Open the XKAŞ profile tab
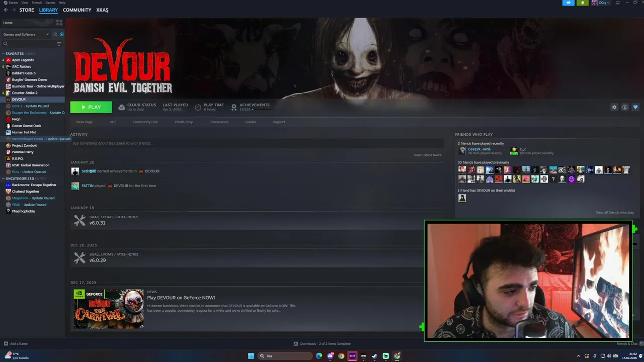 coord(102,10)
